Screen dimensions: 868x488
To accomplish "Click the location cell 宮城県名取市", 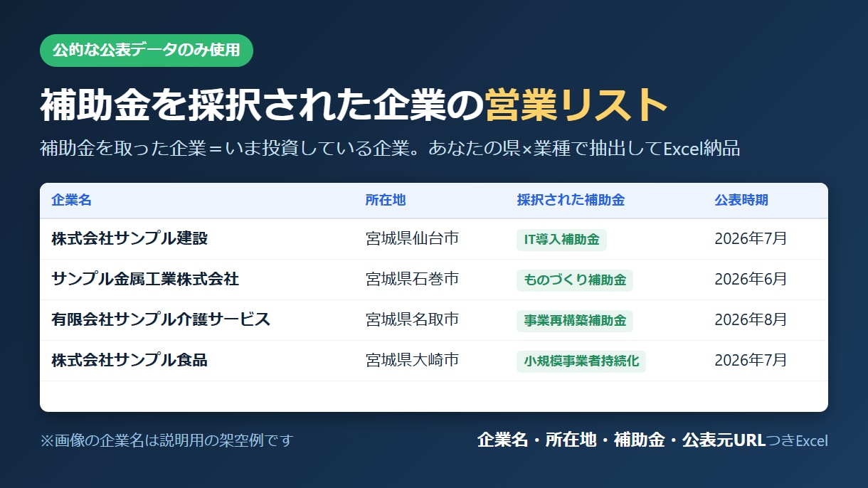I will [412, 319].
